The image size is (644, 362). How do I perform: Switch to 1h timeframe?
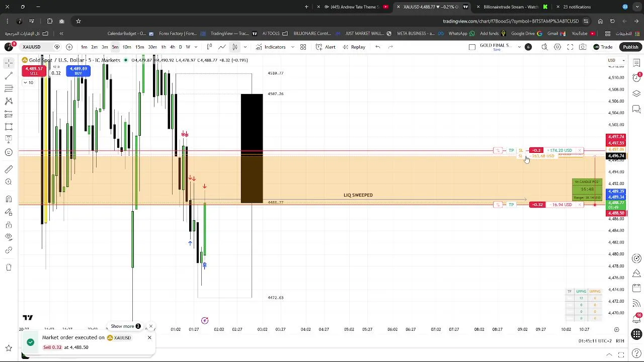coord(164,47)
